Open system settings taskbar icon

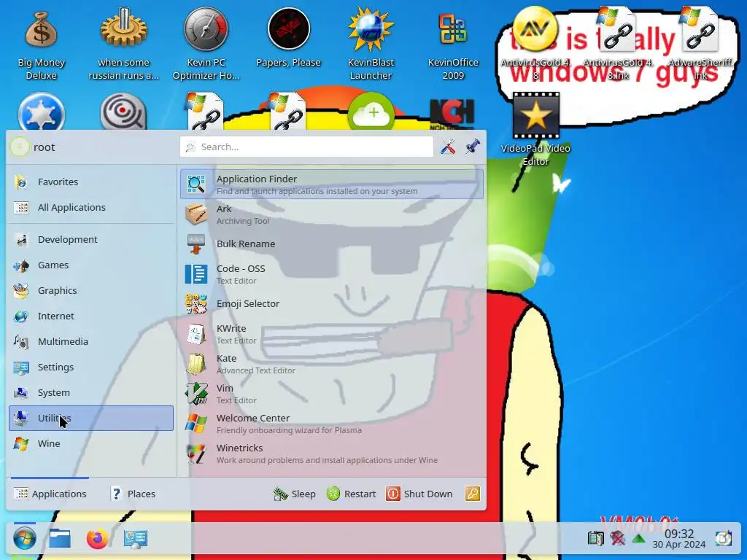135,539
